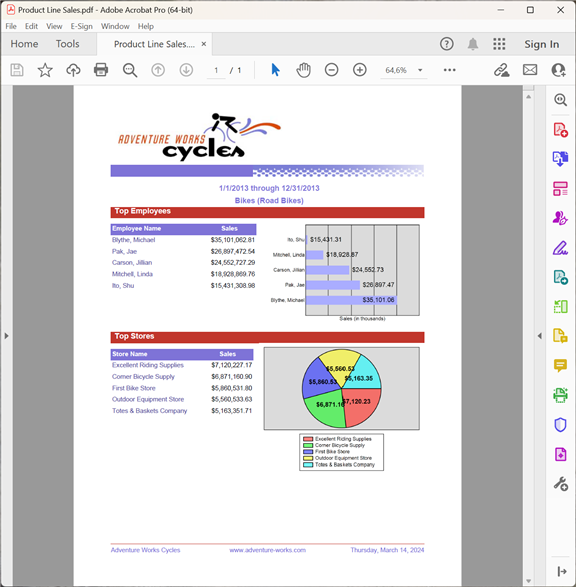The height and width of the screenshot is (587, 576).
Task: Click the vertical scrollbar up arrow
Action: (x=528, y=97)
